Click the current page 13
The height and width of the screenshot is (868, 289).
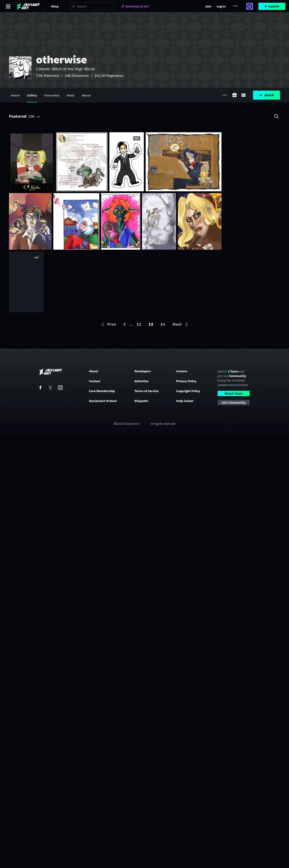point(151,324)
